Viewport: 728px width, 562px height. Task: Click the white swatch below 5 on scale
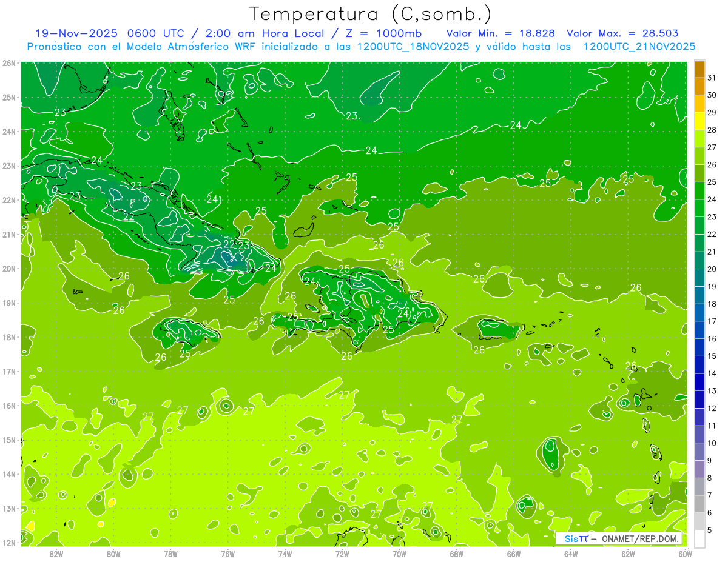pyautogui.click(x=699, y=538)
